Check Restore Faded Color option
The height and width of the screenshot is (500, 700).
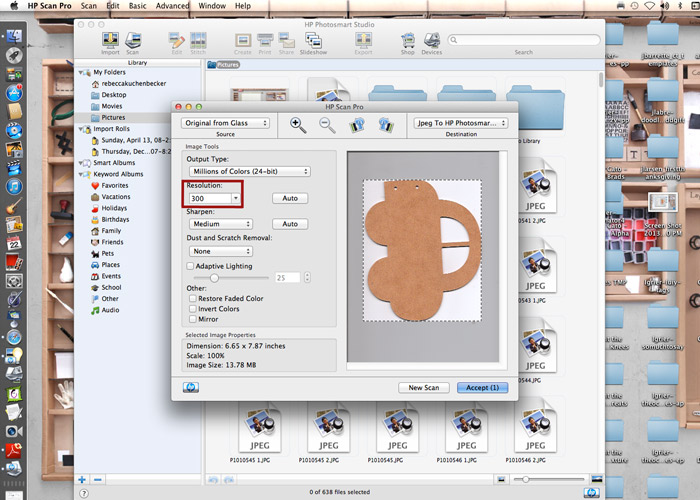pos(193,298)
